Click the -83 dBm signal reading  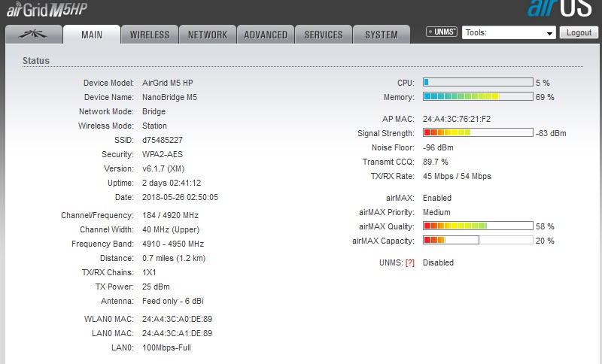(x=551, y=133)
